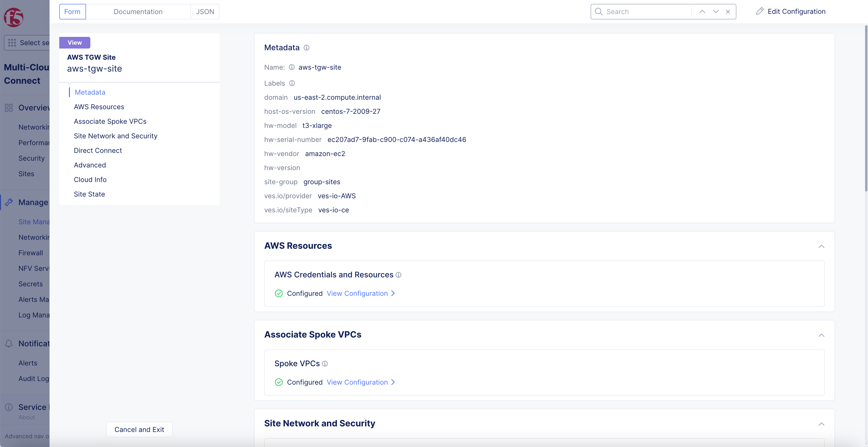
Task: Open Alerts Management in sidebar
Action: (x=34, y=299)
